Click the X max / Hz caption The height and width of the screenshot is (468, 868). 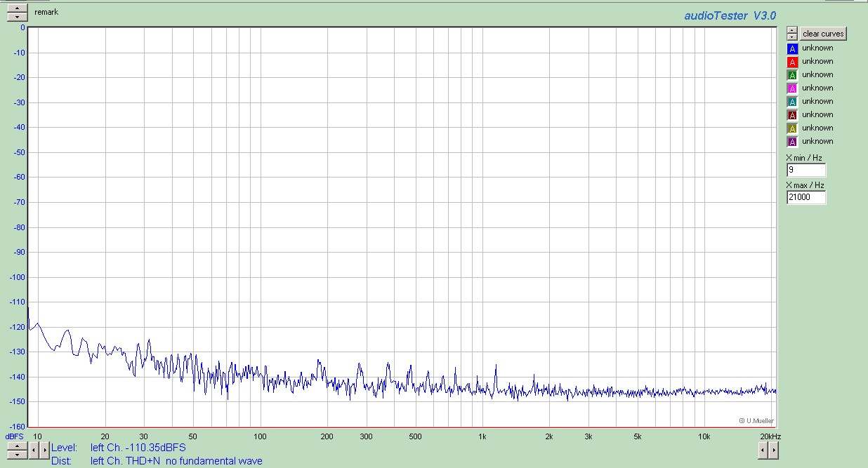pyautogui.click(x=805, y=185)
